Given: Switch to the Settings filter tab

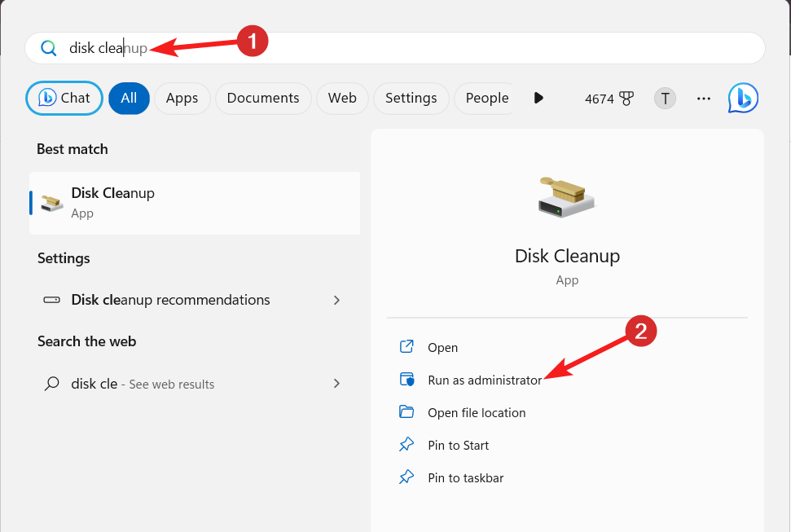Looking at the screenshot, I should pos(411,98).
